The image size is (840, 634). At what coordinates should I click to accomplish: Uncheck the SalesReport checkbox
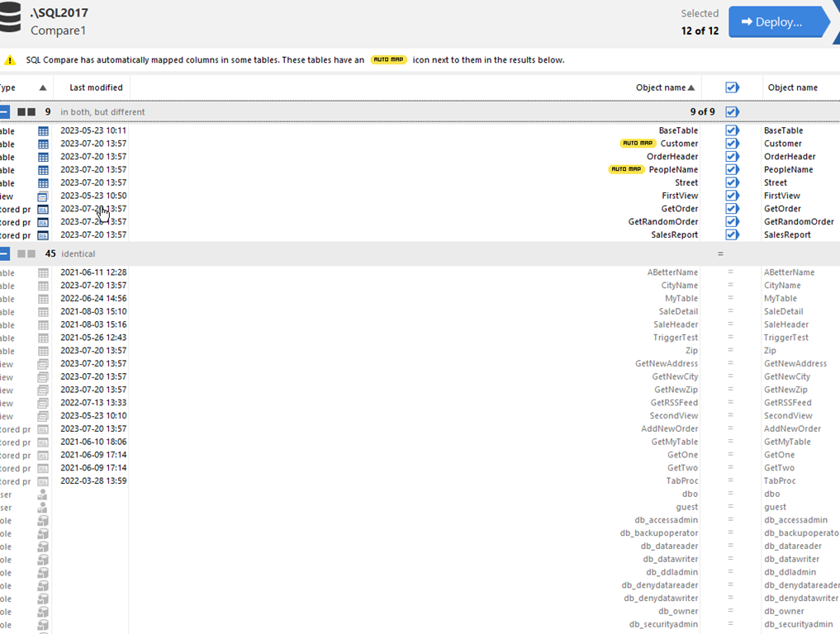732,234
